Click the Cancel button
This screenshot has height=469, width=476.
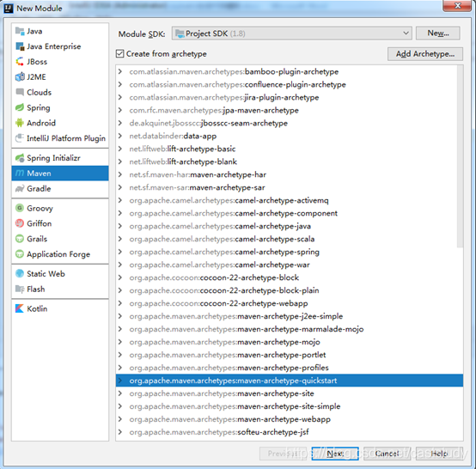[x=387, y=454]
